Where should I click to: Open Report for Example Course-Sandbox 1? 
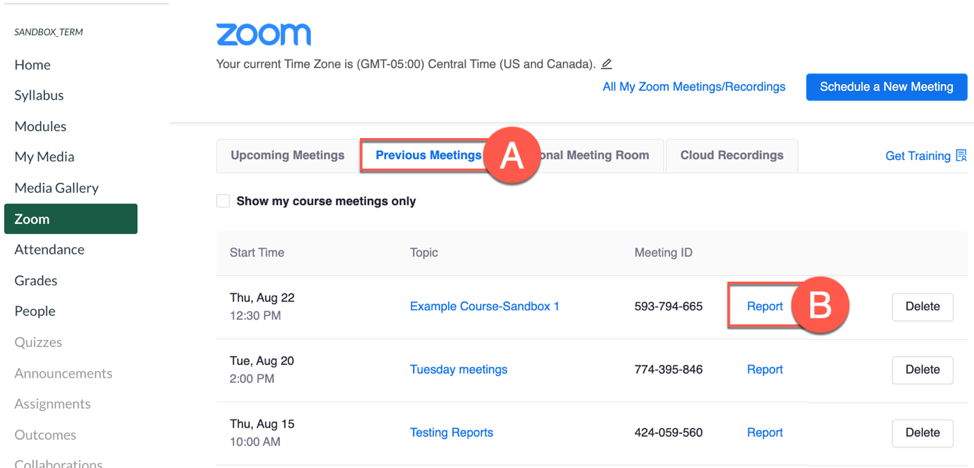[764, 306]
